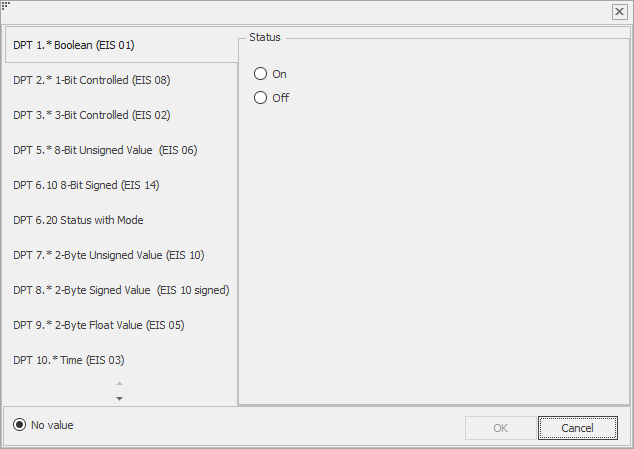The width and height of the screenshot is (634, 449).
Task: Select DPT 7.* 2-Byte Unsigned Value
Action: 120,255
